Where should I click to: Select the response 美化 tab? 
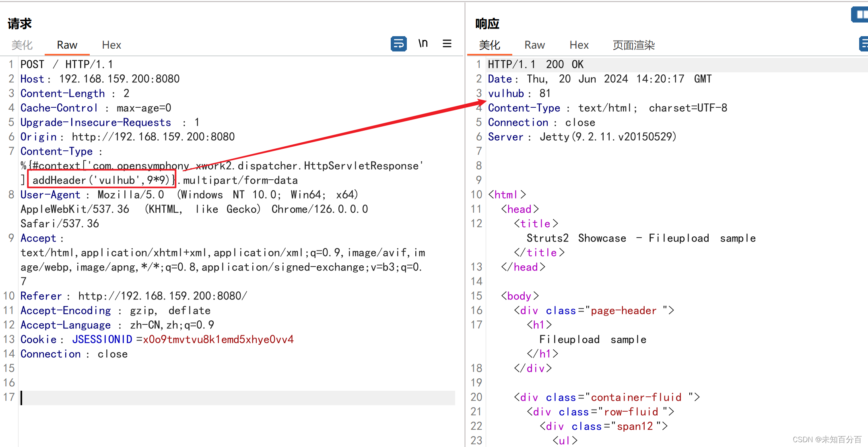[489, 45]
